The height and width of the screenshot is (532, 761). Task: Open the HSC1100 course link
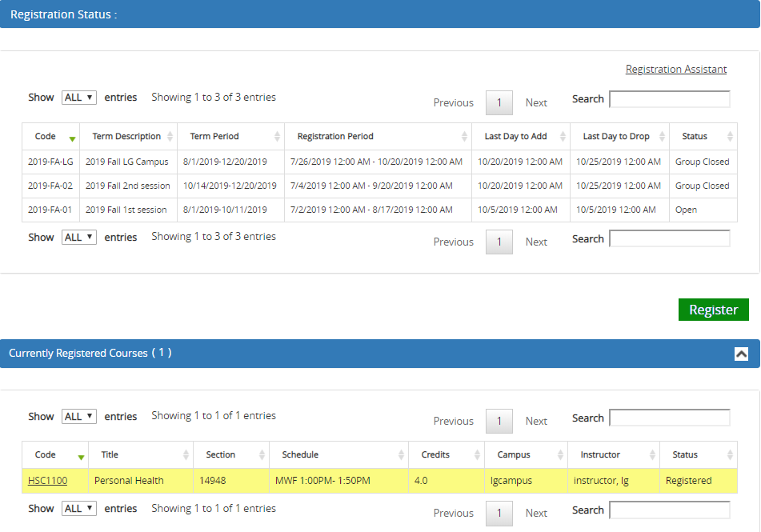[47, 481]
